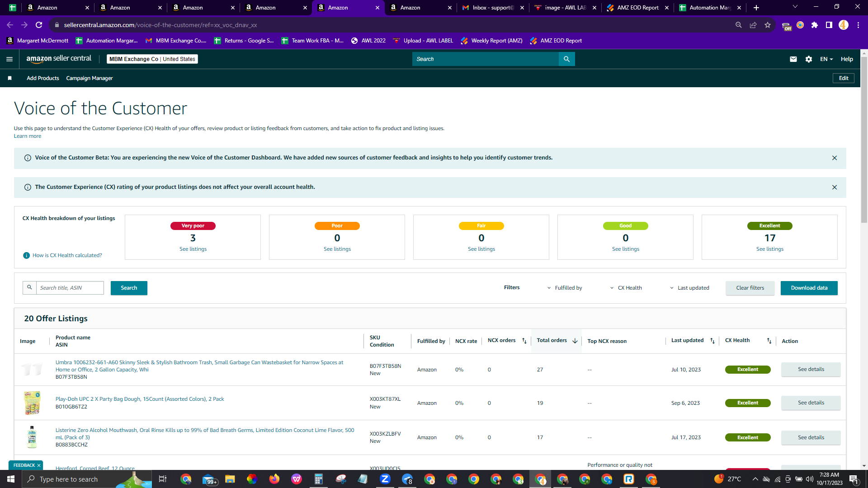Dismiss the Voice of the Customer Beta banner

(x=835, y=158)
